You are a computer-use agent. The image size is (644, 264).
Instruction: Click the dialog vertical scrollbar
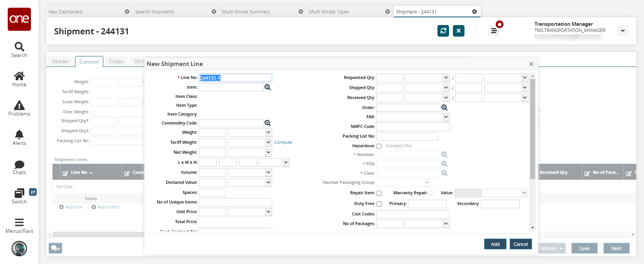coord(533,129)
